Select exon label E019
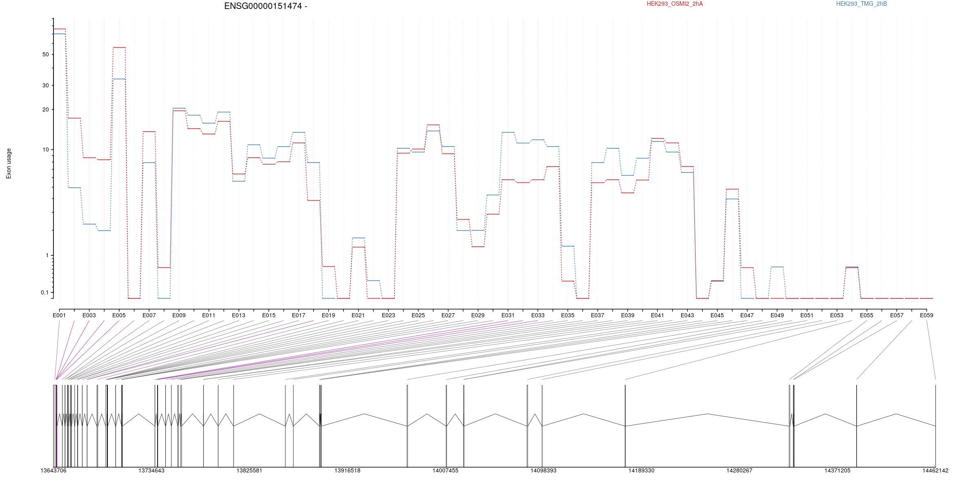This screenshot has height=490, width=980. tap(328, 315)
